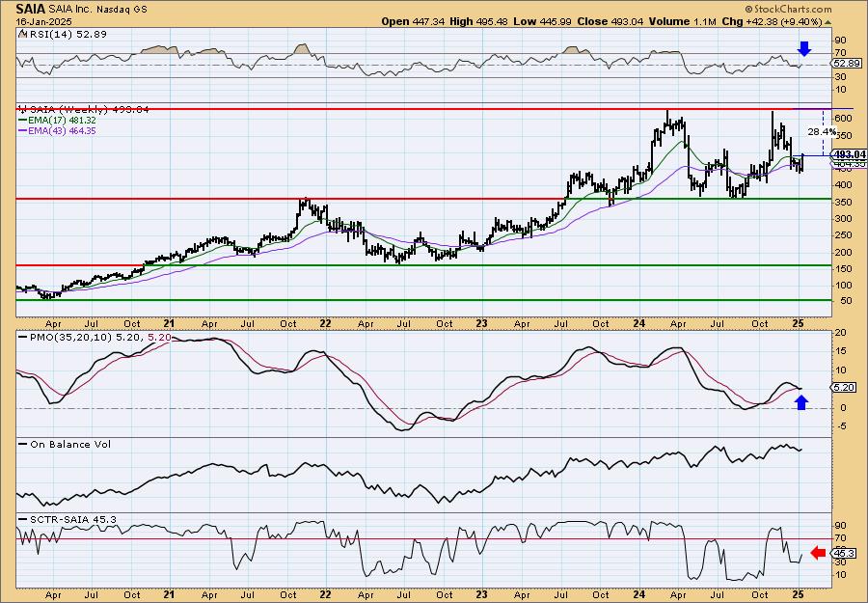Click the bold SAIA ticker symbol

click(31, 9)
